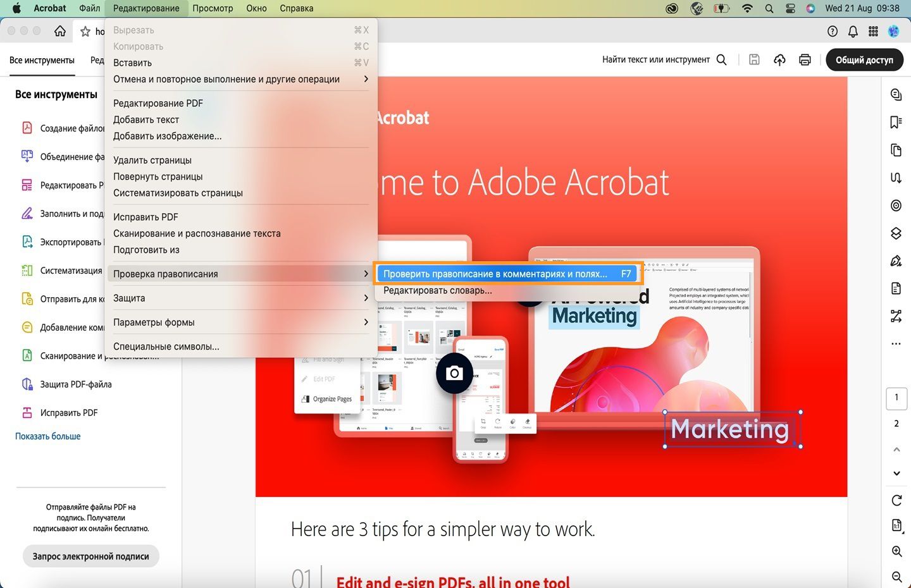Click the fountain pen signature icon
The image size is (911, 588).
896,261
